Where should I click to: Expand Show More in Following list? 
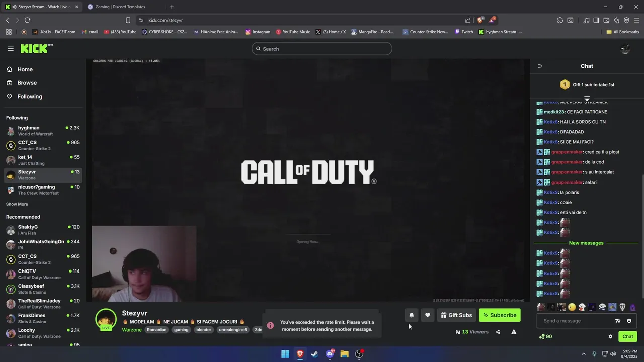coord(17,204)
